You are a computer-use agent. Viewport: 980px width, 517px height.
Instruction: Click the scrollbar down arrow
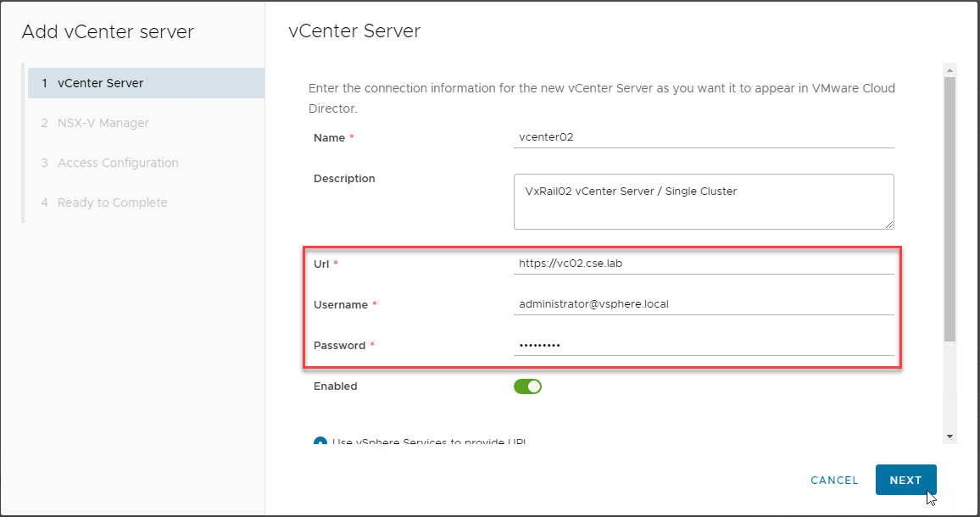pyautogui.click(x=949, y=436)
